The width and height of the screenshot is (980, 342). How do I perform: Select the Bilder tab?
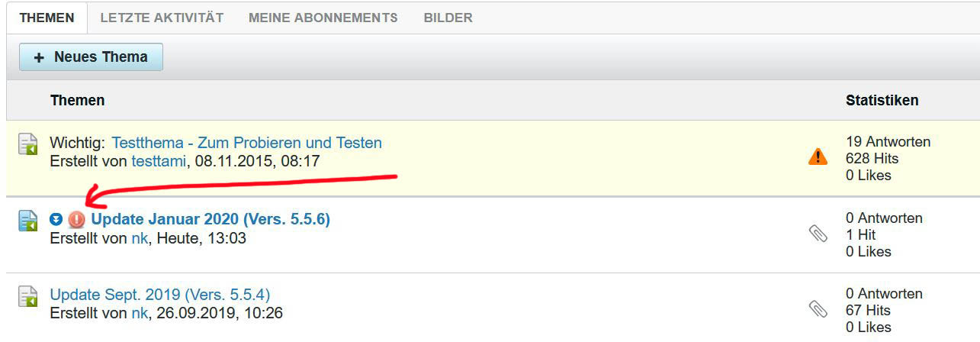[448, 18]
